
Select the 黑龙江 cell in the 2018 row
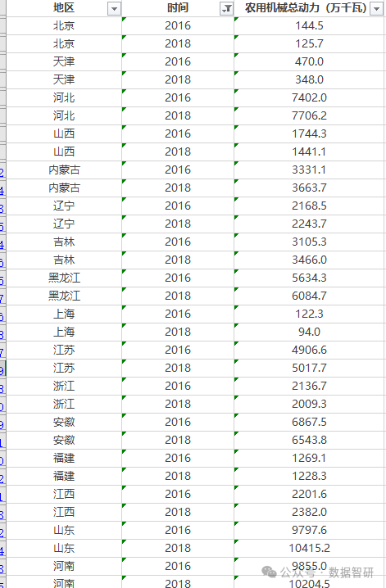64,296
